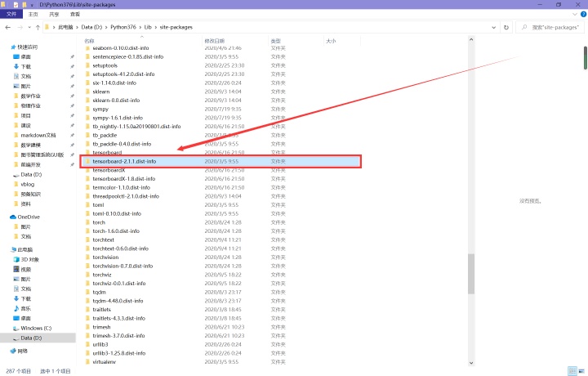
Task: Click 此电脑 in the address breadcrumb
Action: [x=65, y=28]
